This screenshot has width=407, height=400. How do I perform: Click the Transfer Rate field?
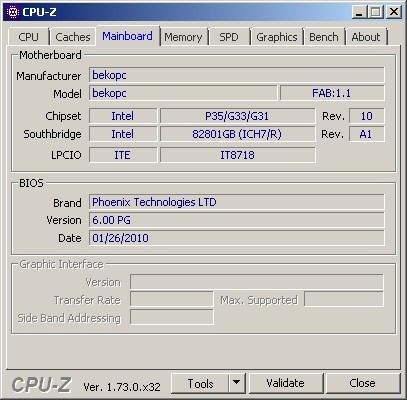point(172,299)
